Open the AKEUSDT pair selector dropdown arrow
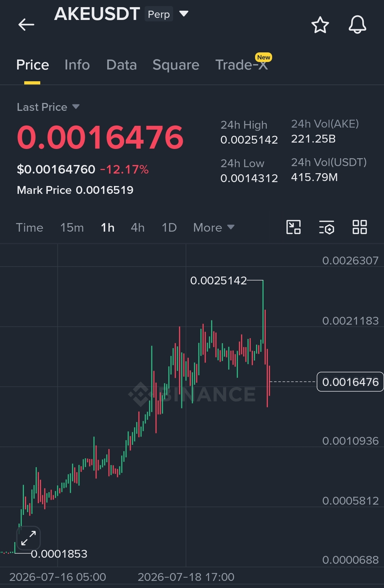This screenshot has height=588, width=384. click(183, 14)
